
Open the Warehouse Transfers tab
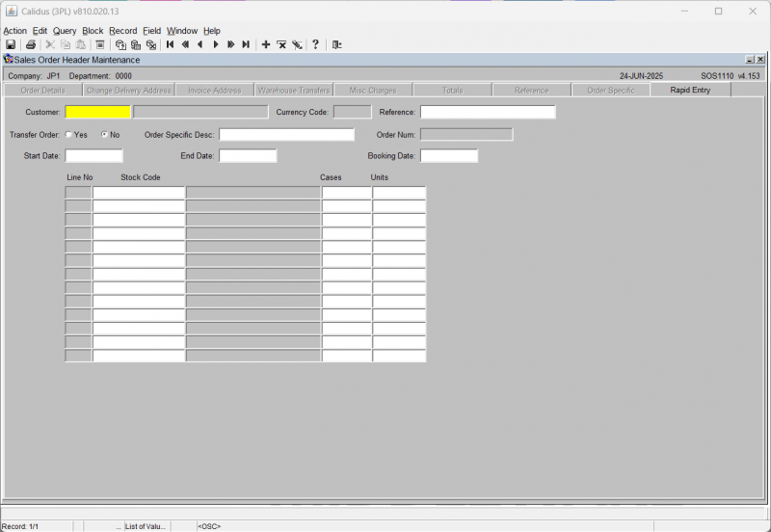click(x=294, y=91)
